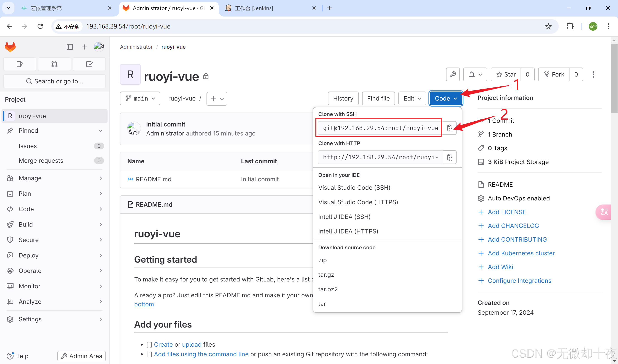
Task: Click the Add LICENSE link
Action: coord(507,212)
